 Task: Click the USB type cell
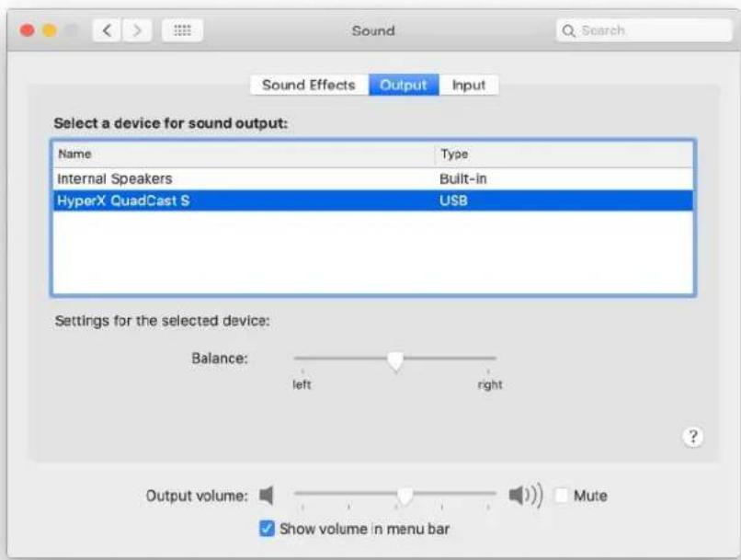pos(453,200)
